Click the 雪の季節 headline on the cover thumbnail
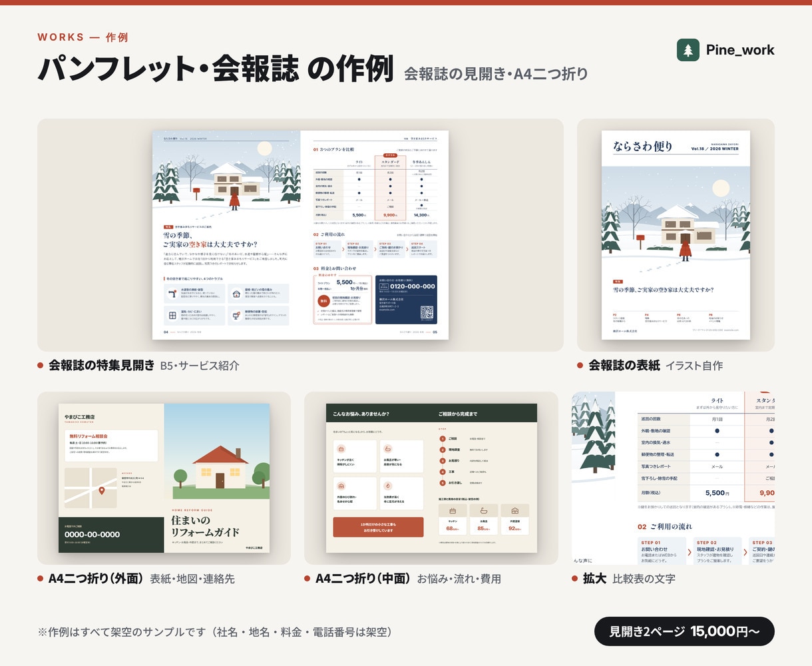Screen dimensions: 812x666 (663, 290)
